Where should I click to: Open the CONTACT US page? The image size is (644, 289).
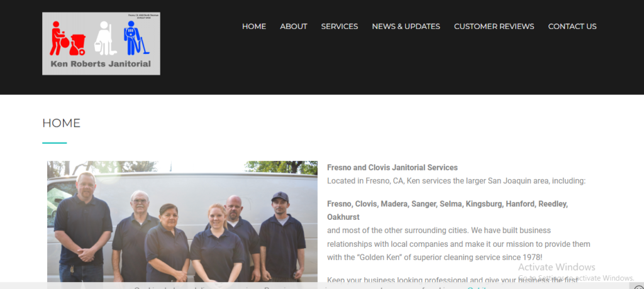(x=572, y=26)
